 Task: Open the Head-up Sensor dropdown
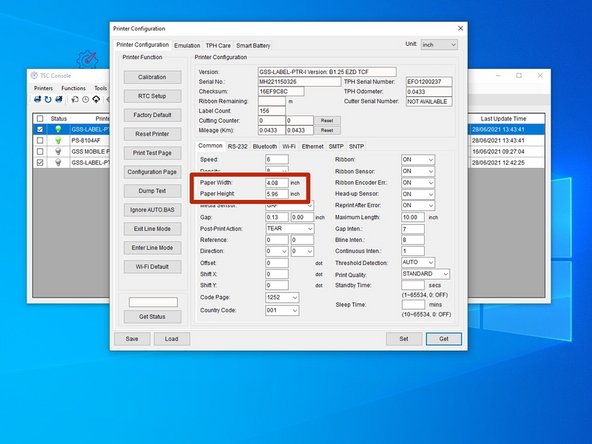click(418, 194)
